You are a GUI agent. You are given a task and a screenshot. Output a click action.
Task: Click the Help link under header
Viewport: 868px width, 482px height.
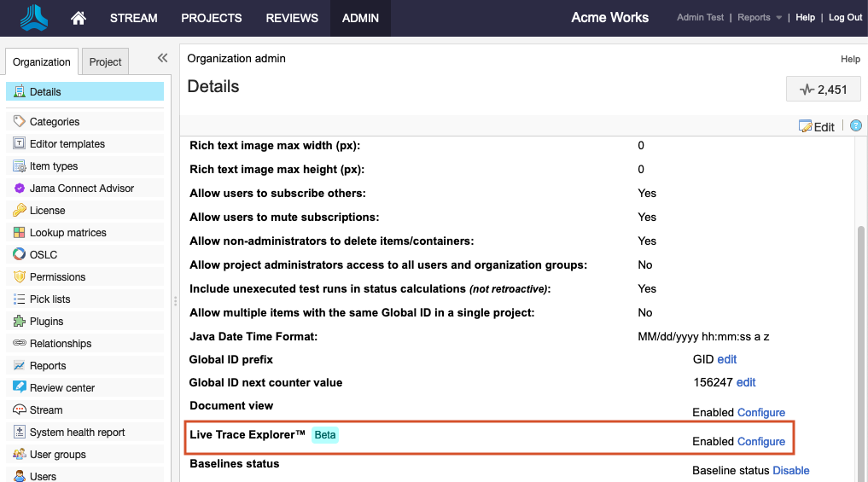pyautogui.click(x=850, y=59)
